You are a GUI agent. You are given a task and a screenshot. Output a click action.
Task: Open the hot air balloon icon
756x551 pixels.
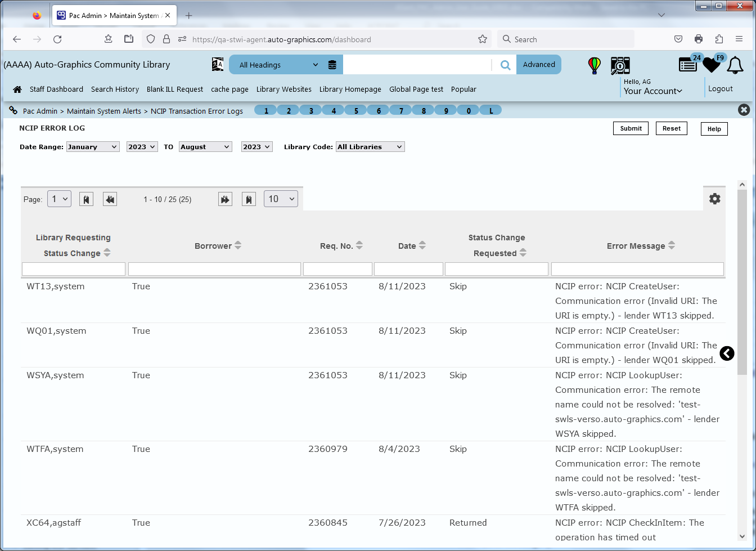coord(594,65)
